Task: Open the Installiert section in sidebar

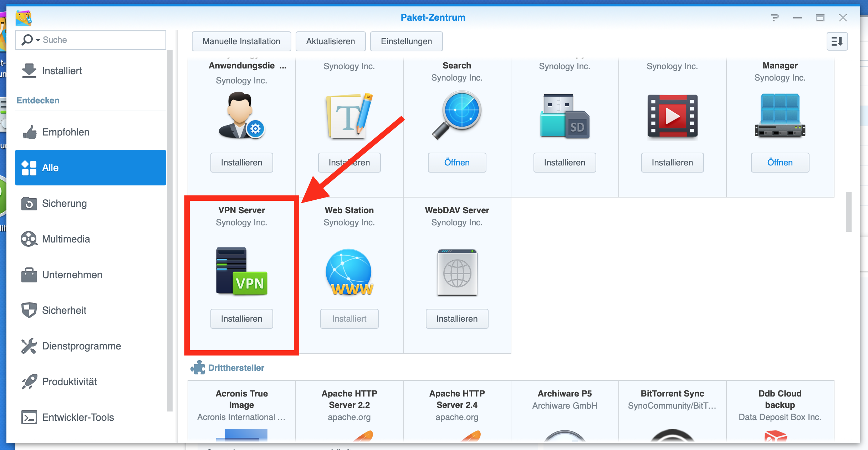Action: tap(62, 71)
